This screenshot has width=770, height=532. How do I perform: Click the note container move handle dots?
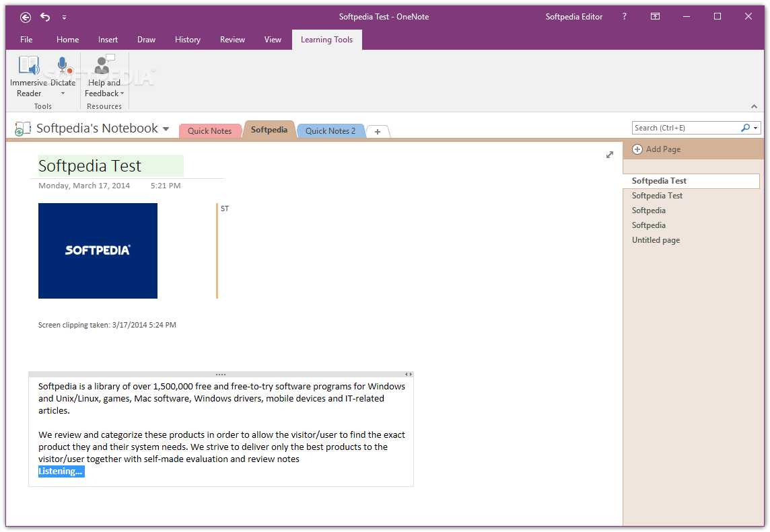pyautogui.click(x=221, y=375)
